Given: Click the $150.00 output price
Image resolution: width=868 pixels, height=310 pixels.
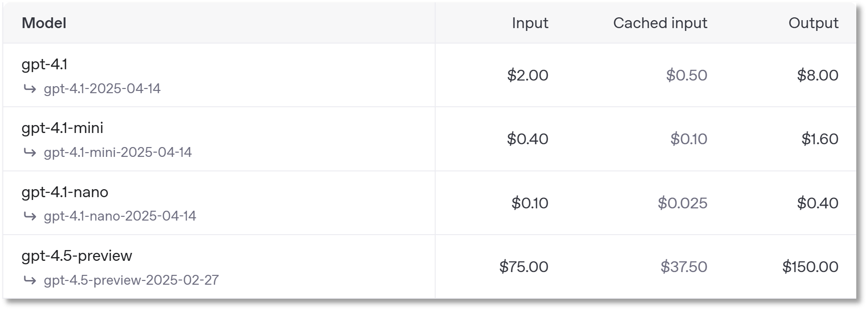Looking at the screenshot, I should pos(810,266).
